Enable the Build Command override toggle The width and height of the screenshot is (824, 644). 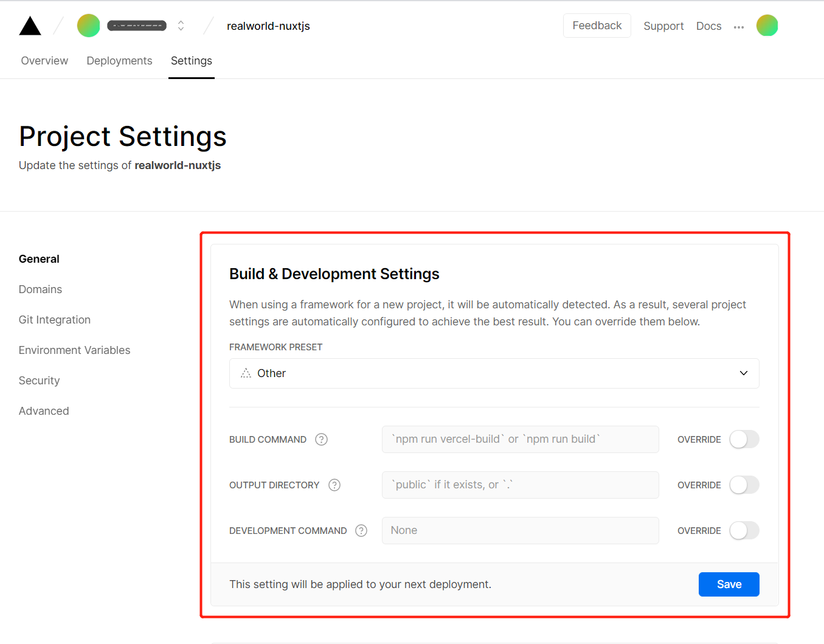point(744,440)
